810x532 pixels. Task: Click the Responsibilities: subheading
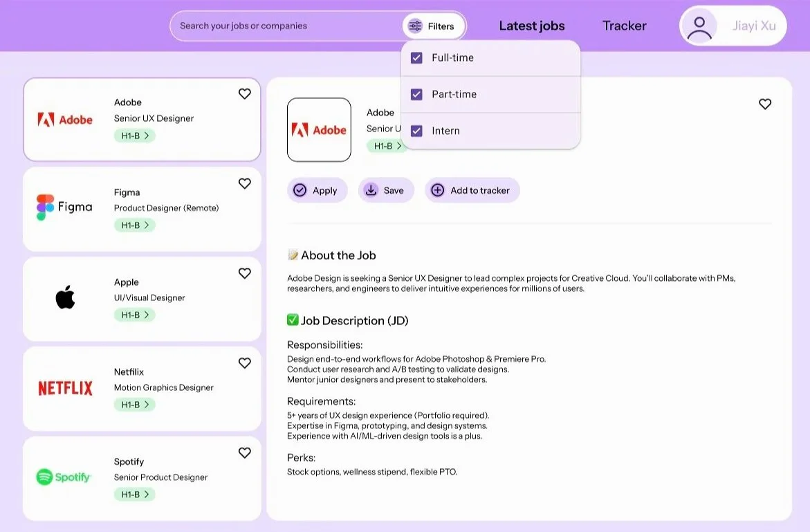click(325, 345)
